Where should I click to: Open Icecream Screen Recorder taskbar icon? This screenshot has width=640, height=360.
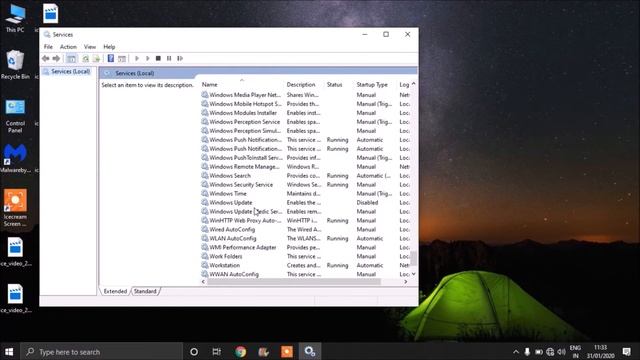(287, 351)
